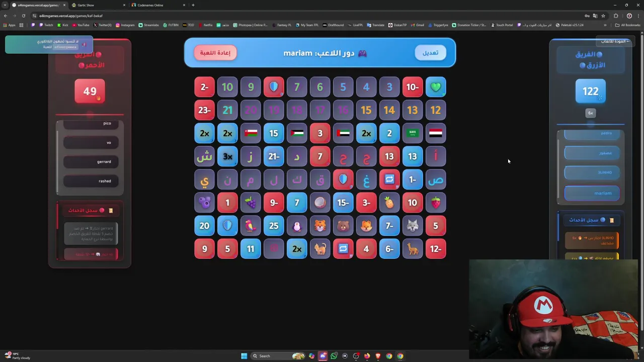Screen dimensions: 644x362
Task: Select the Palestine flag tile
Action: [x=297, y=133]
